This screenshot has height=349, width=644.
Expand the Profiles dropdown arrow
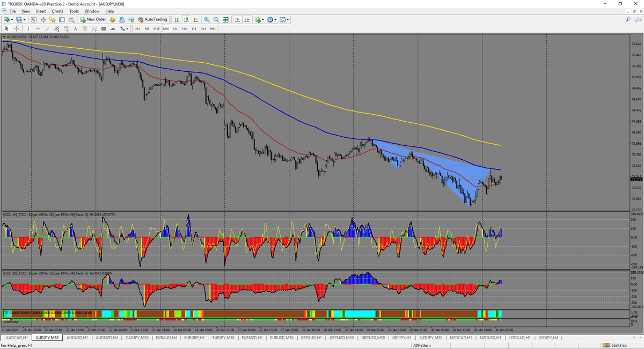pyautogui.click(x=25, y=20)
